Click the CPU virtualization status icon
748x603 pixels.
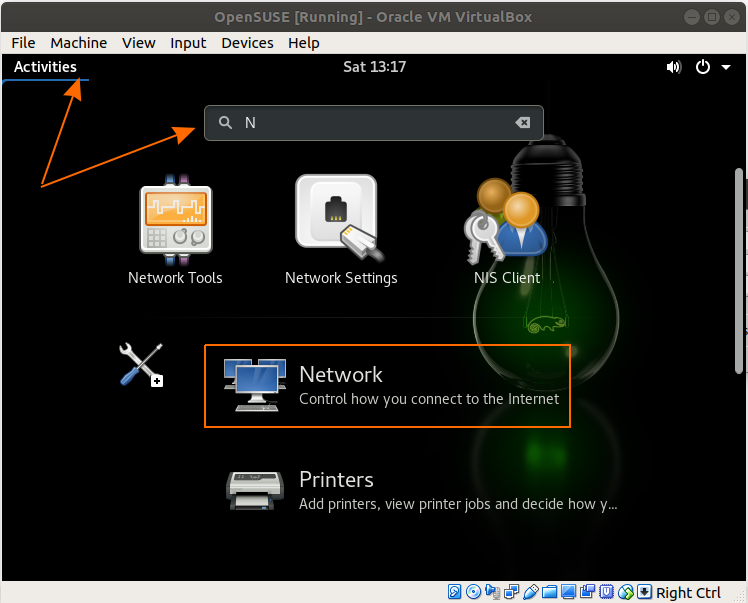pyautogui.click(x=606, y=592)
